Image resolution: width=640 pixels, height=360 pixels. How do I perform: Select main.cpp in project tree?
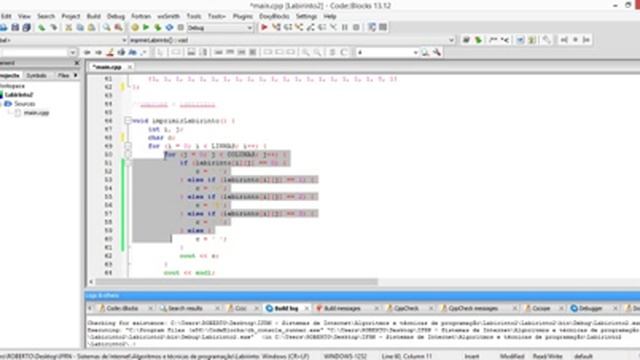(36, 113)
